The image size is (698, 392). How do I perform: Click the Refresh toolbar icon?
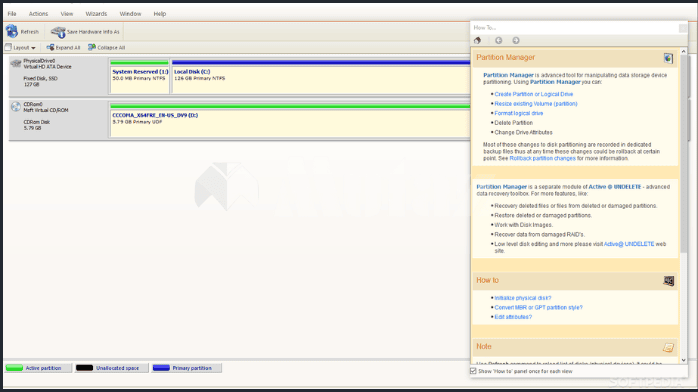(12, 32)
